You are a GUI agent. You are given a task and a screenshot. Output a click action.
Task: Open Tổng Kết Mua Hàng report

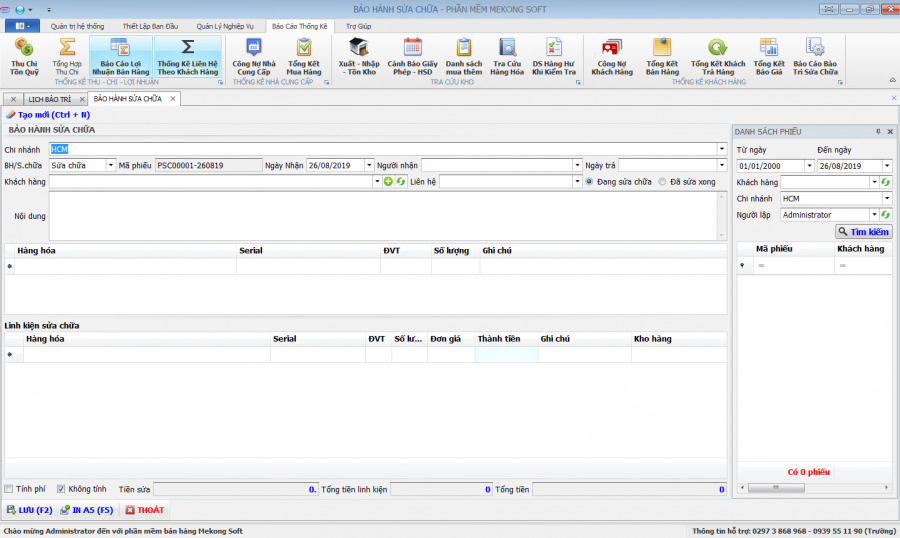click(304, 56)
